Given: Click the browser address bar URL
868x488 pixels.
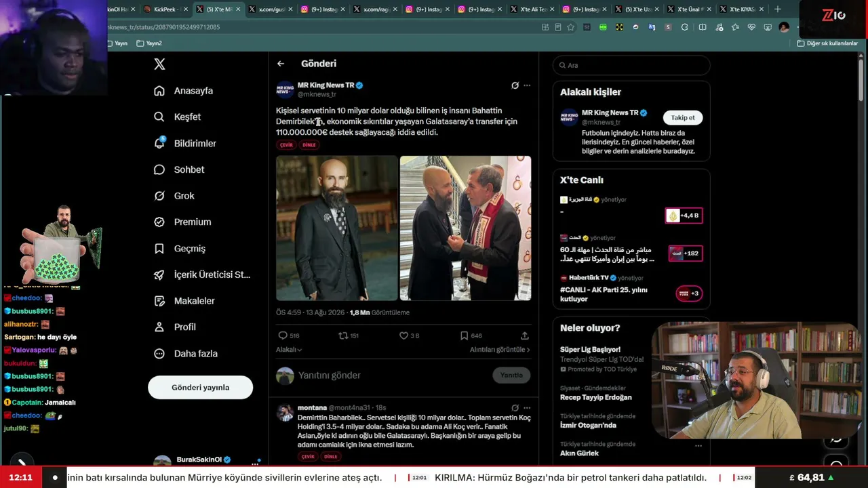Looking at the screenshot, I should coord(163,27).
